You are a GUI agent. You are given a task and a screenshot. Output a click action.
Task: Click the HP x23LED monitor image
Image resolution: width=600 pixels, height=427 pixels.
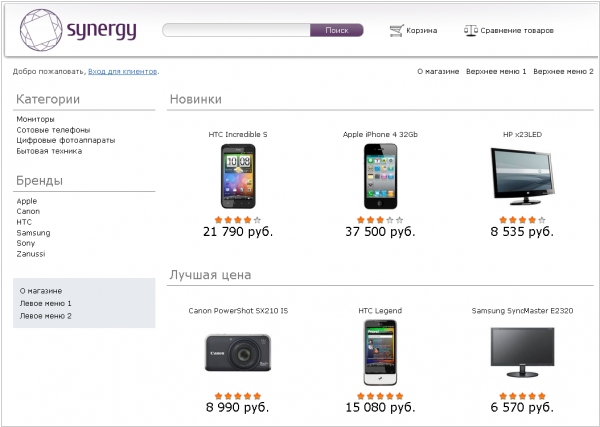(x=522, y=176)
